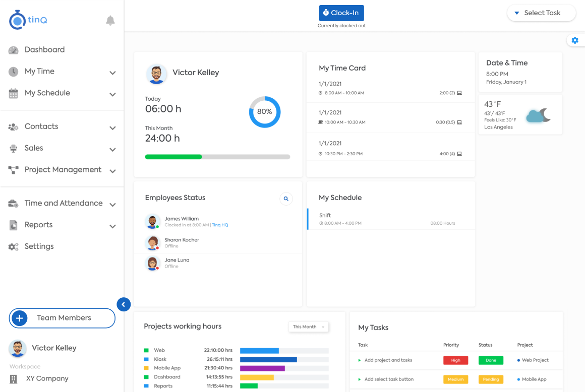Open Settings from sidebar

pos(39,246)
